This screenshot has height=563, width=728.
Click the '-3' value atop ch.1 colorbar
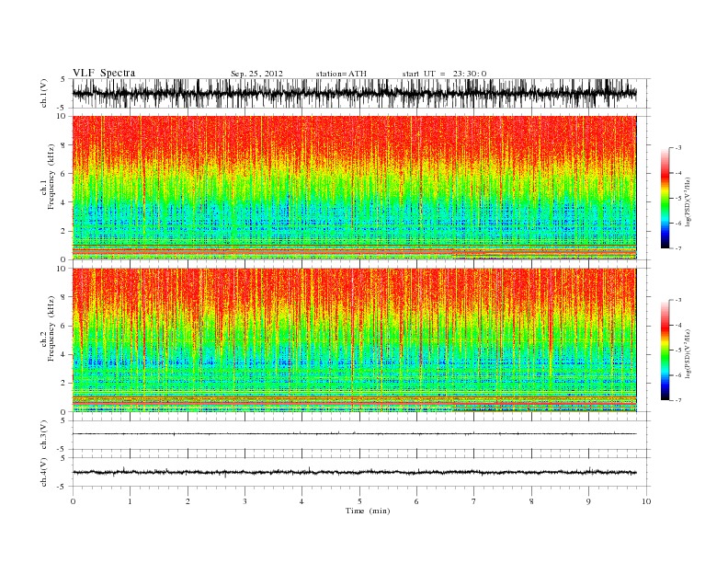tap(677, 148)
